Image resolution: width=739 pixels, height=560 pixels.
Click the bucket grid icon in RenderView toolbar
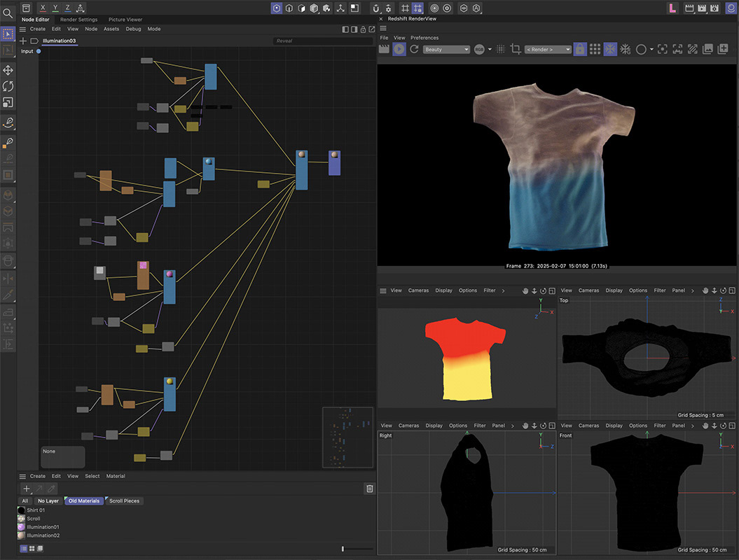595,49
